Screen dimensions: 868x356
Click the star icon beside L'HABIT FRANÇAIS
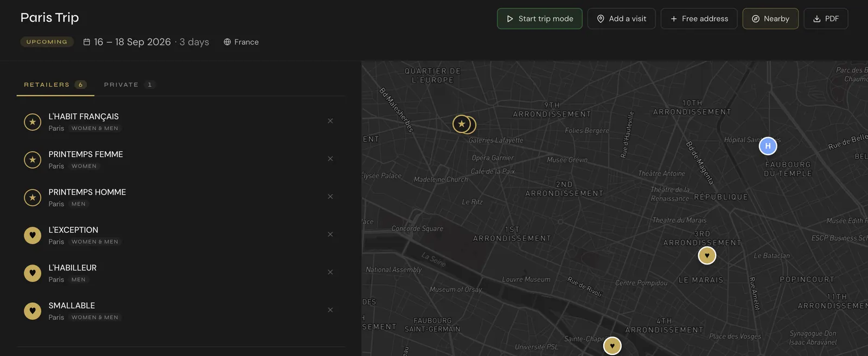coord(33,122)
